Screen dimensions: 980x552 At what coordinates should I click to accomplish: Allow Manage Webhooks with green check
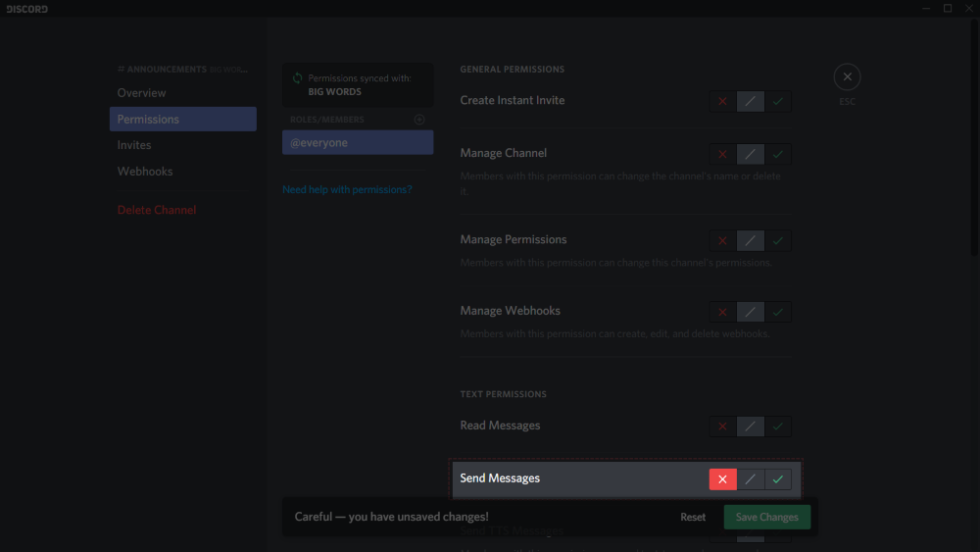(777, 312)
